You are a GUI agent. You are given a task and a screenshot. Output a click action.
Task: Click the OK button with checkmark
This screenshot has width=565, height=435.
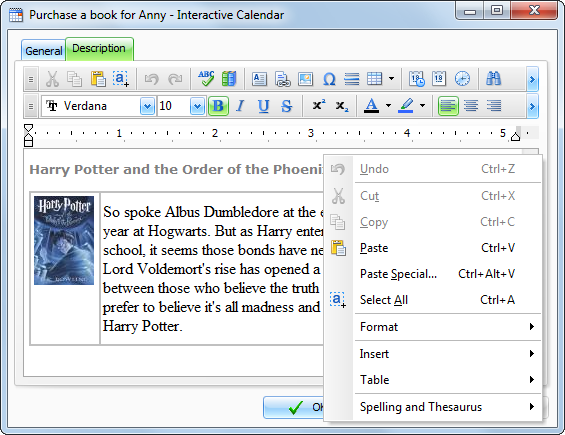294,407
